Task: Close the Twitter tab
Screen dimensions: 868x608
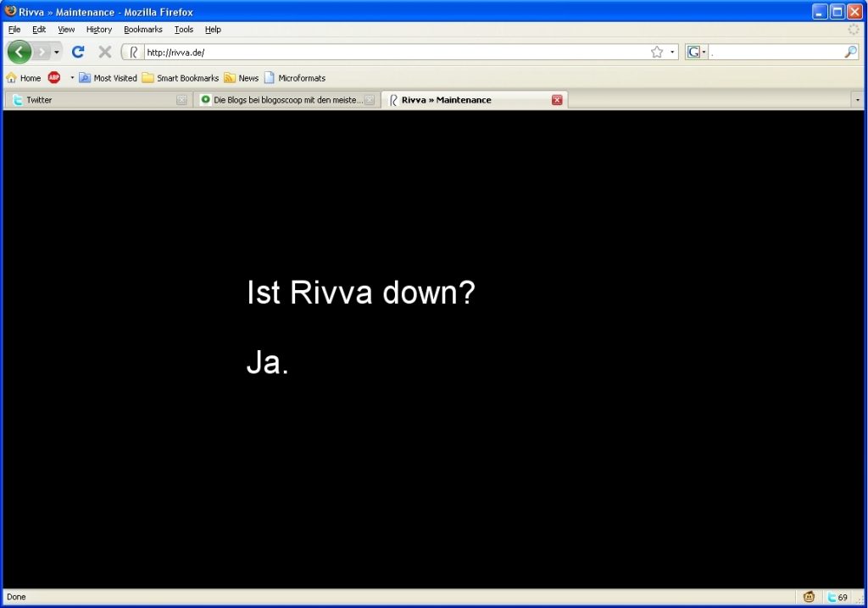Action: 181,100
